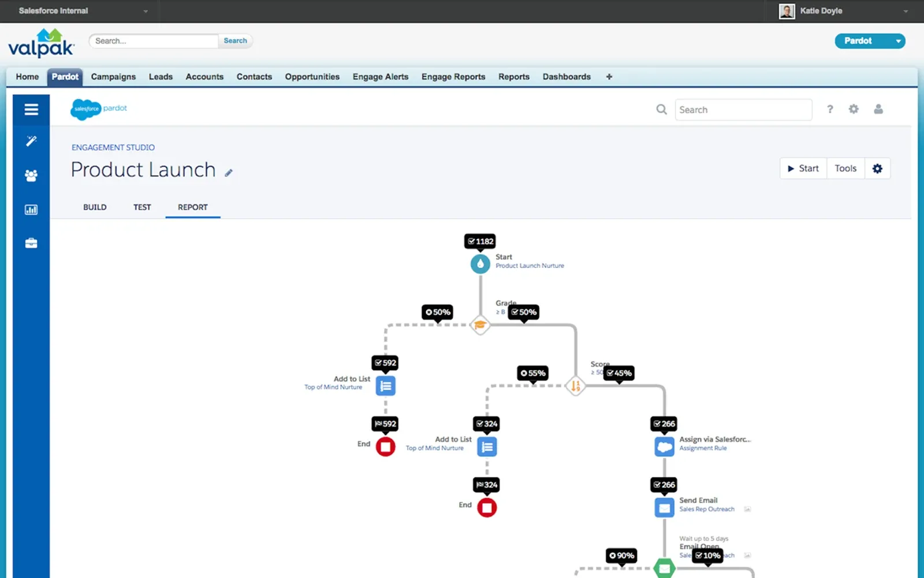Screen dimensions: 924x578
Task: Edit the Product Launch name pencil icon
Action: [229, 173]
